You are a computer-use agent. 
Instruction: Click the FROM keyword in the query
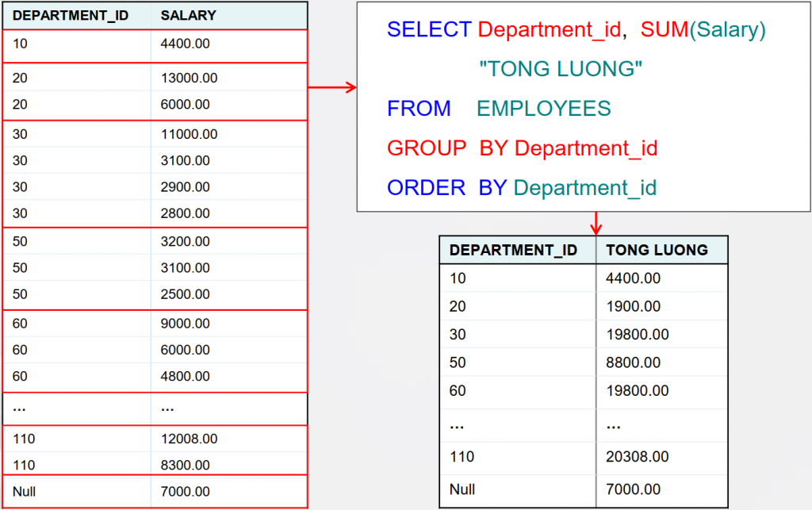(419, 109)
